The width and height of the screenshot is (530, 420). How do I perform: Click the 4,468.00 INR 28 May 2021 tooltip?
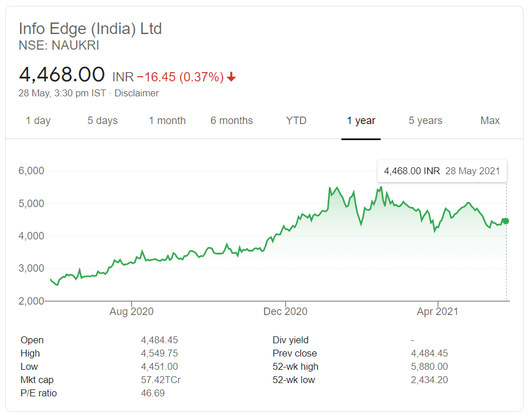(x=442, y=171)
